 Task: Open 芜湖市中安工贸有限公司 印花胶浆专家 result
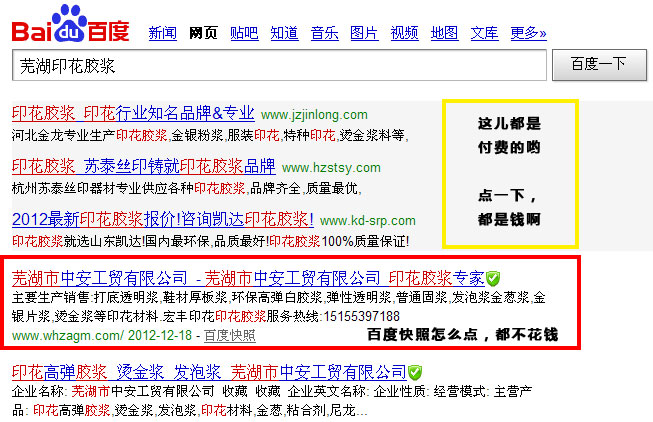tap(248, 278)
